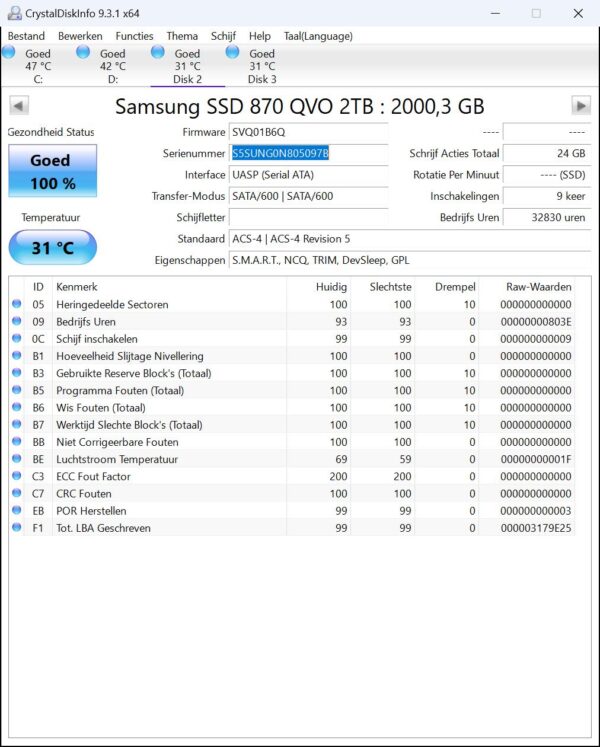Click the status dot for Schijf inschakelen
600x747 pixels.
17,338
